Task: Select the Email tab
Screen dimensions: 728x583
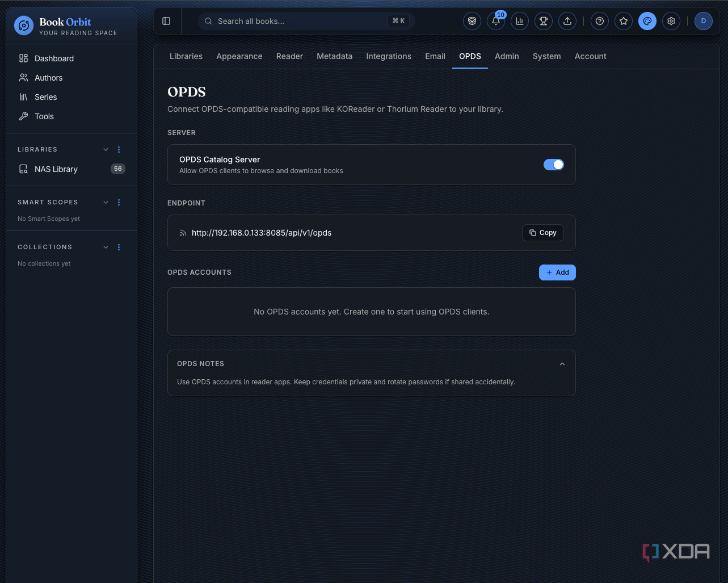Action: coord(435,56)
